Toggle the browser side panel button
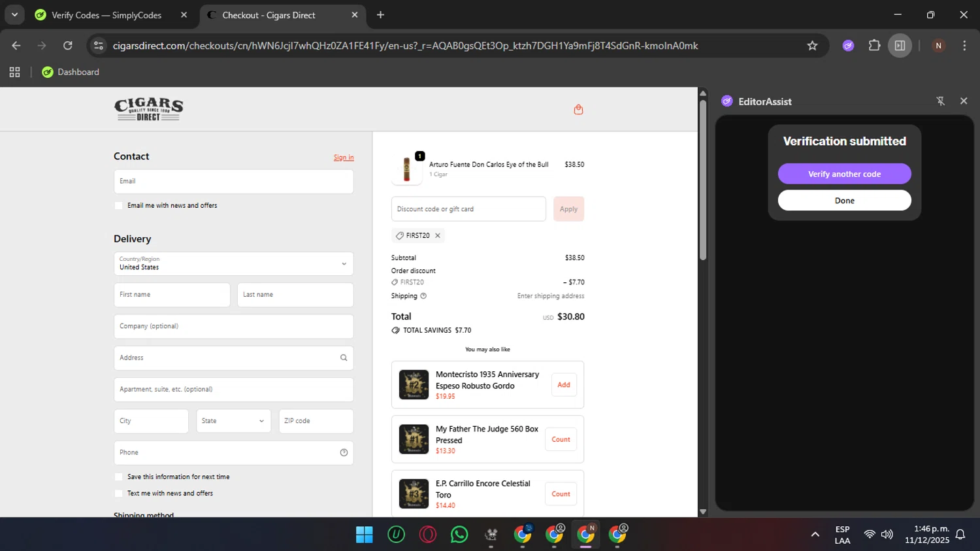Screen dimensions: 980x551 click(900, 46)
